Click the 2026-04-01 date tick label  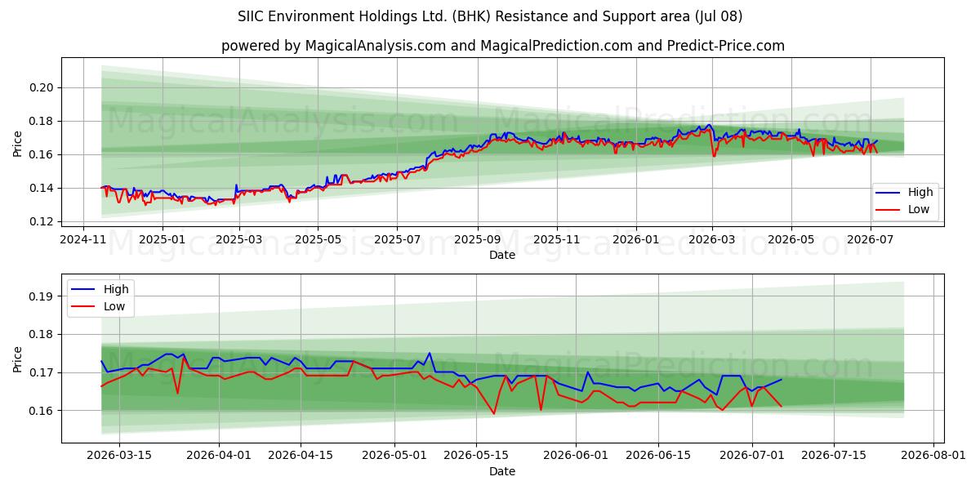point(219,456)
